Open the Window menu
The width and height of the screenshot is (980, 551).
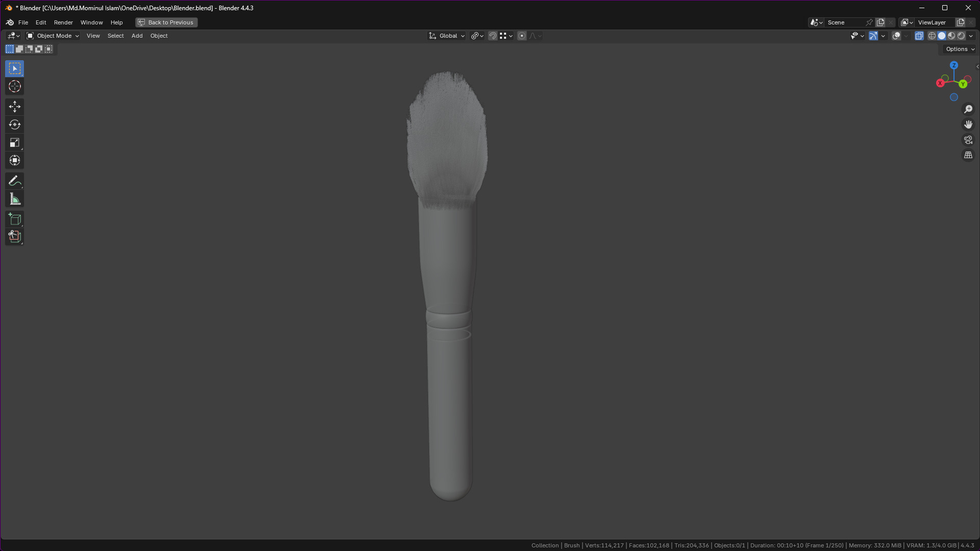(91, 22)
